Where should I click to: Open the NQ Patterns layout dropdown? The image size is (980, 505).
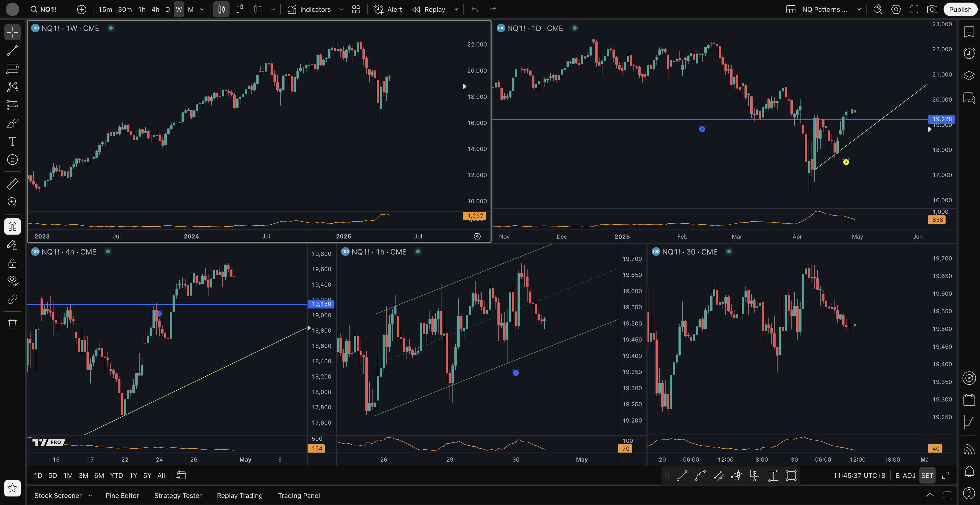pyautogui.click(x=859, y=9)
